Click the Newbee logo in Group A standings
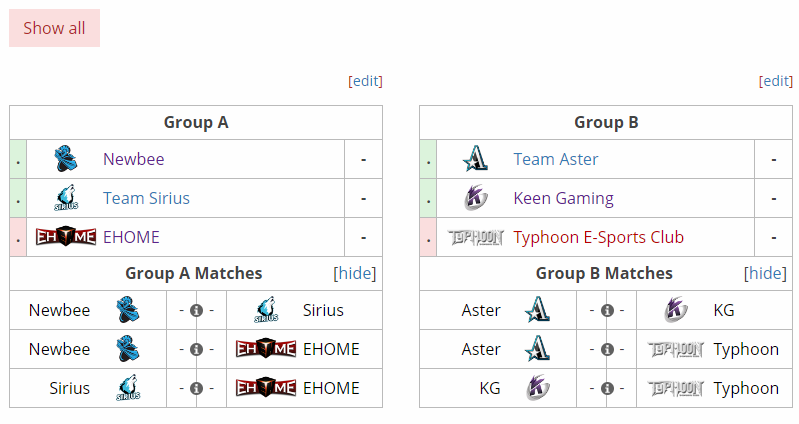Image resolution: width=799 pixels, height=424 pixels. point(66,159)
